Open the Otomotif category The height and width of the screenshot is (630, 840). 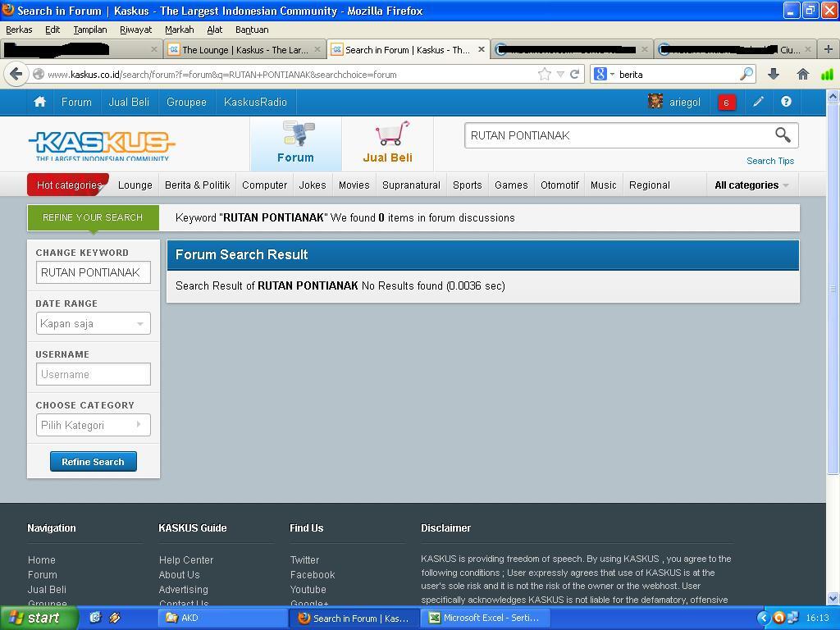pos(559,185)
